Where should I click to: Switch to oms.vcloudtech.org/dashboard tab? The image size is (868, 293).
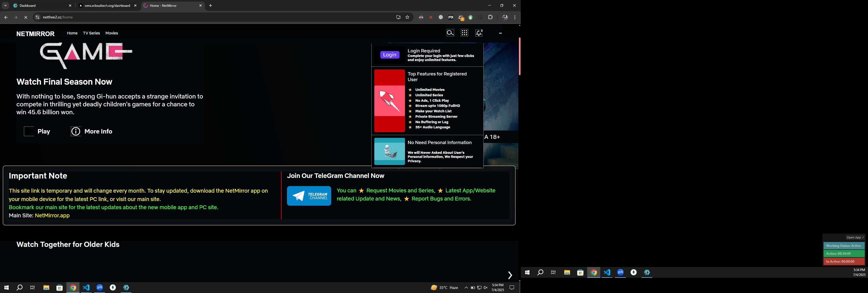107,6
